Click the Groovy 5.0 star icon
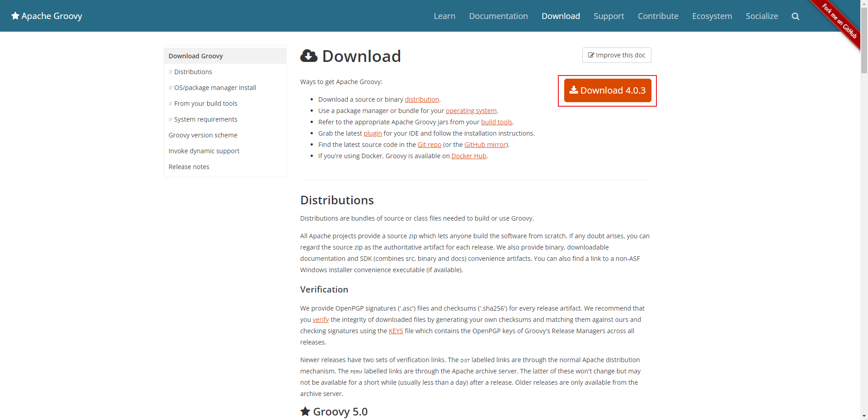Viewport: 868px width, 420px height. [x=305, y=411]
